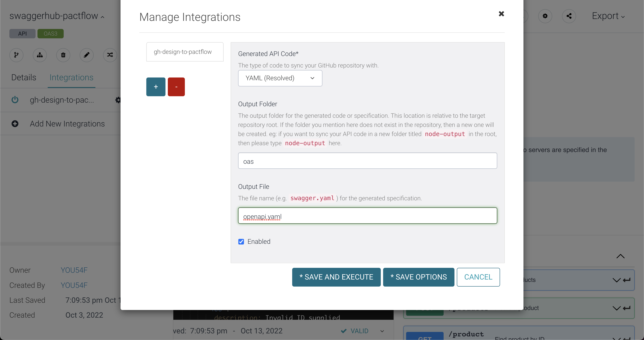Expand the swaggerhub-pactflow title chevron

(102, 17)
